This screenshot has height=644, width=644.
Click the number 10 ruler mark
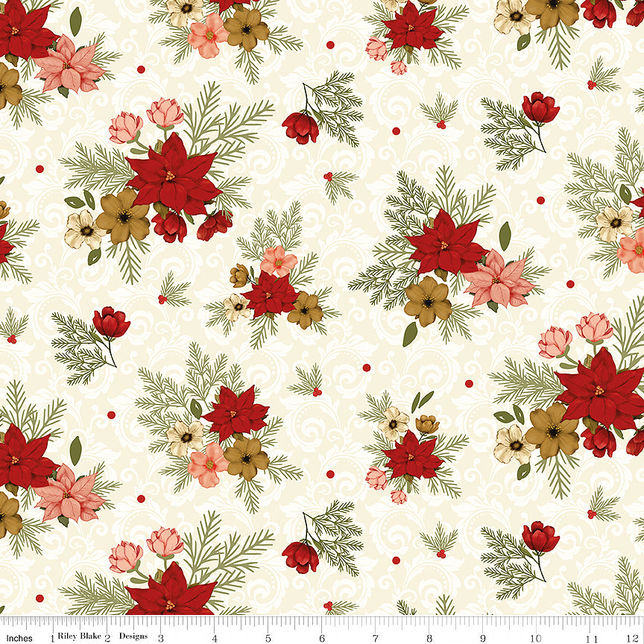tap(537, 638)
